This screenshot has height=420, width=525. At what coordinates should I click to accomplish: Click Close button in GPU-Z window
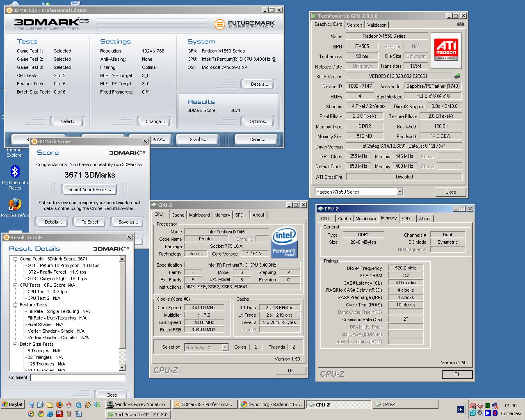pyautogui.click(x=450, y=192)
